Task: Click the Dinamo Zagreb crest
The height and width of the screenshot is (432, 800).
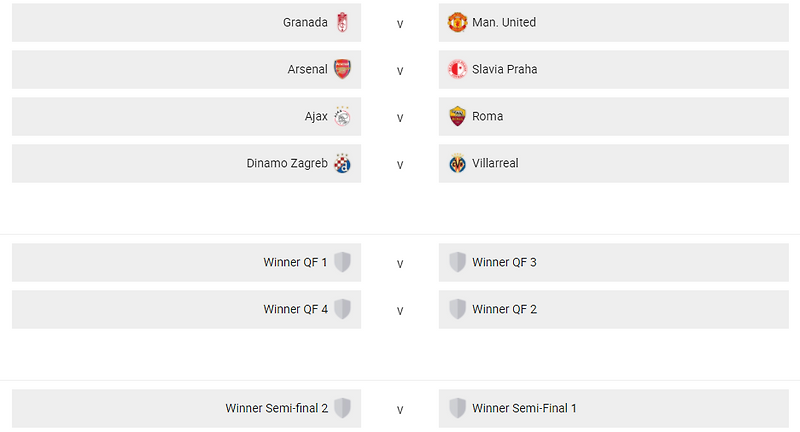Action: 342,163
